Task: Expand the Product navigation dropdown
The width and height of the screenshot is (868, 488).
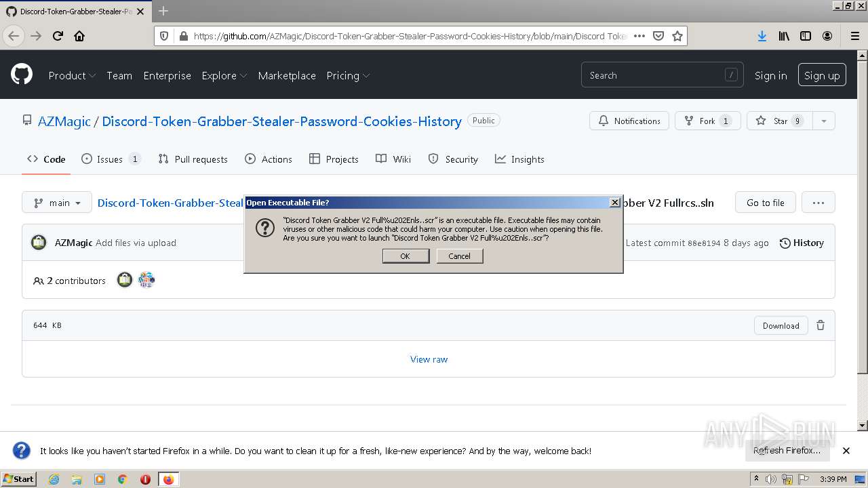Action: point(72,75)
